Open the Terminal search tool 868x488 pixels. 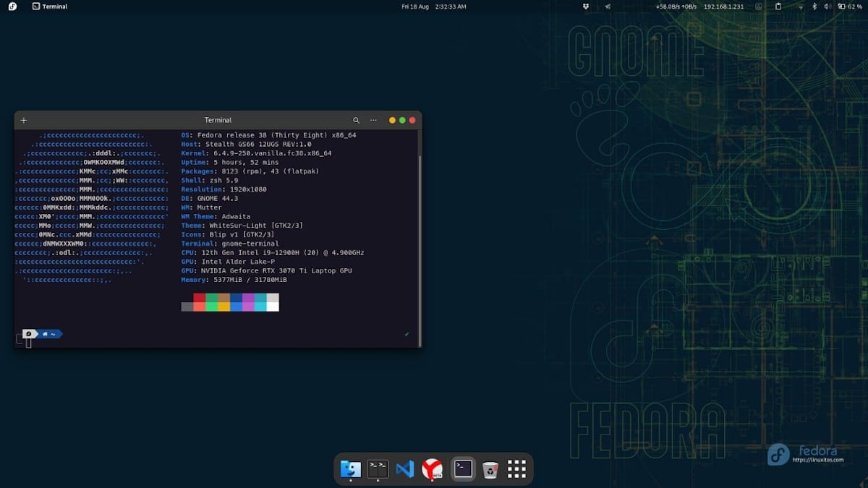pos(356,120)
